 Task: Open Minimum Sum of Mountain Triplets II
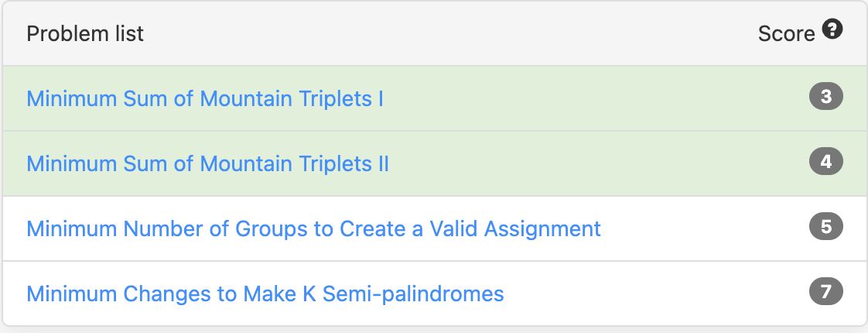207,163
